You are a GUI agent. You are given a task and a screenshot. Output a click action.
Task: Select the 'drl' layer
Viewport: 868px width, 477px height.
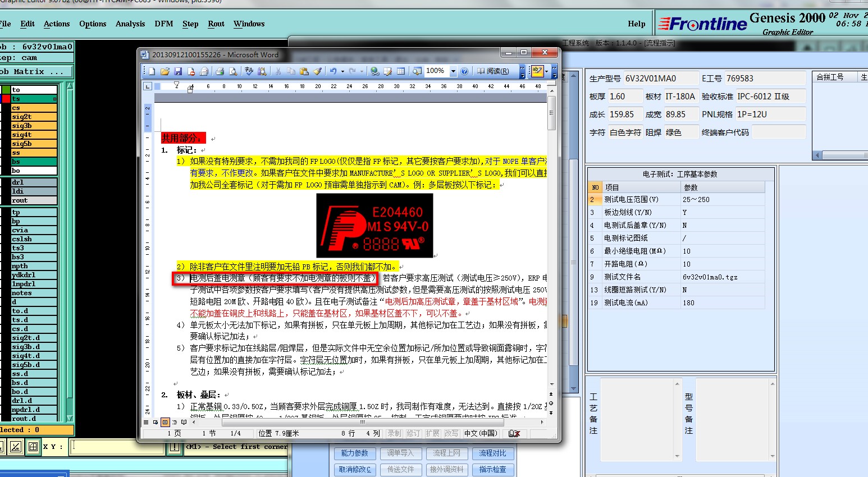tap(34, 182)
